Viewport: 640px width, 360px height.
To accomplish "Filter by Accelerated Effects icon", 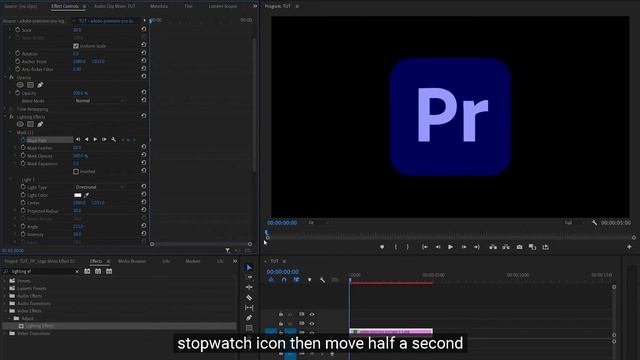I will pyautogui.click(x=87, y=271).
